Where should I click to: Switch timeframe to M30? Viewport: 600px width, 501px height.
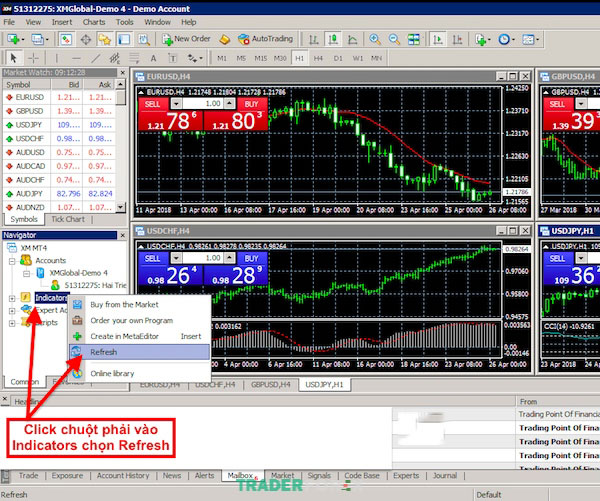coord(280,58)
